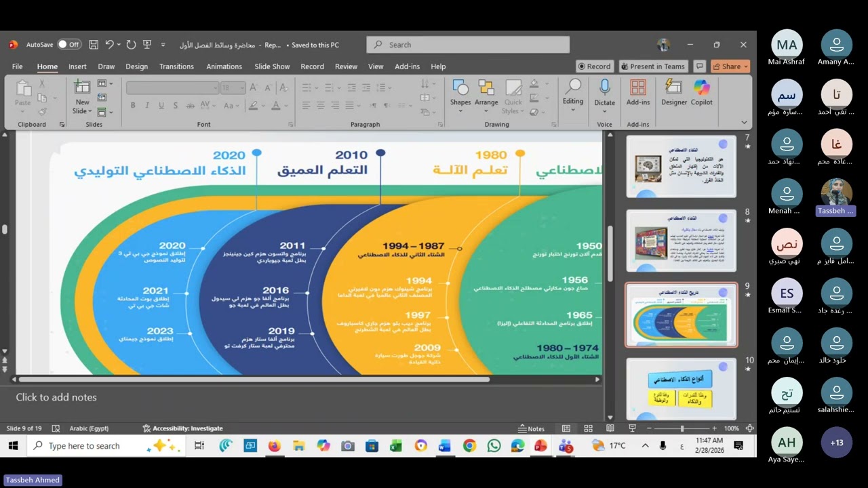
Task: Undo the last action
Action: [110, 45]
